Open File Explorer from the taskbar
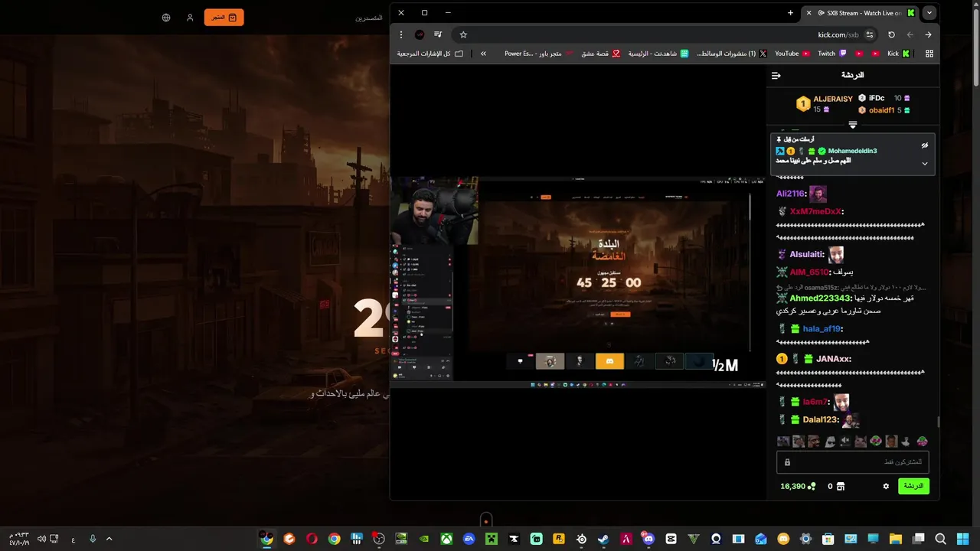This screenshot has height=551, width=980. [x=896, y=539]
